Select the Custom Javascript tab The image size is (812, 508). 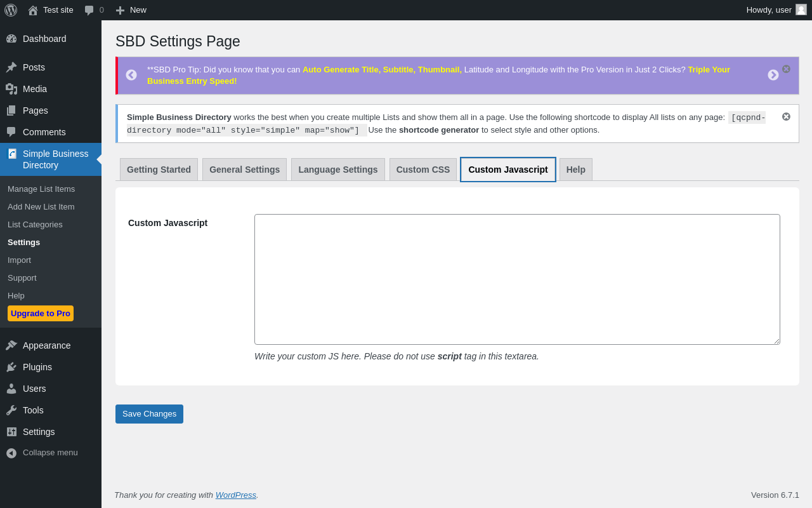point(508,170)
